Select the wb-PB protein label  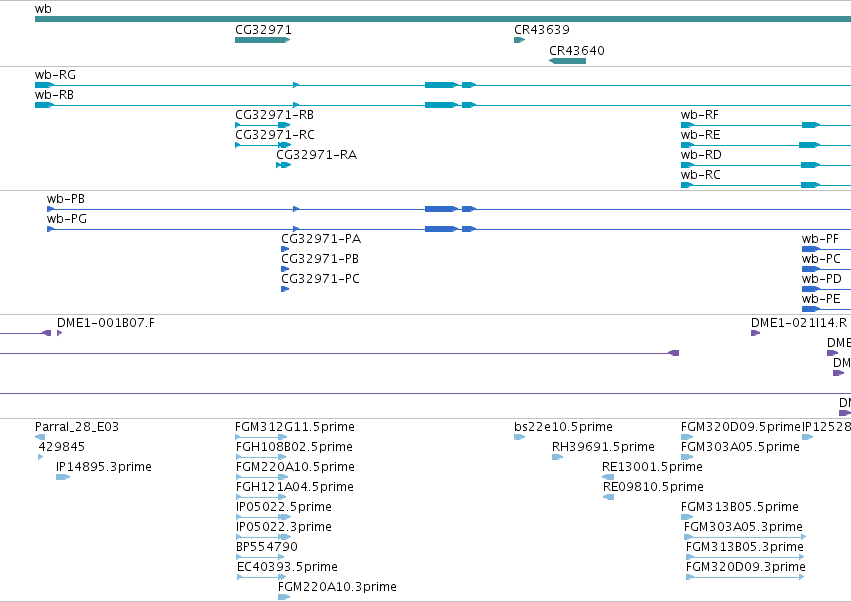pyautogui.click(x=66, y=199)
